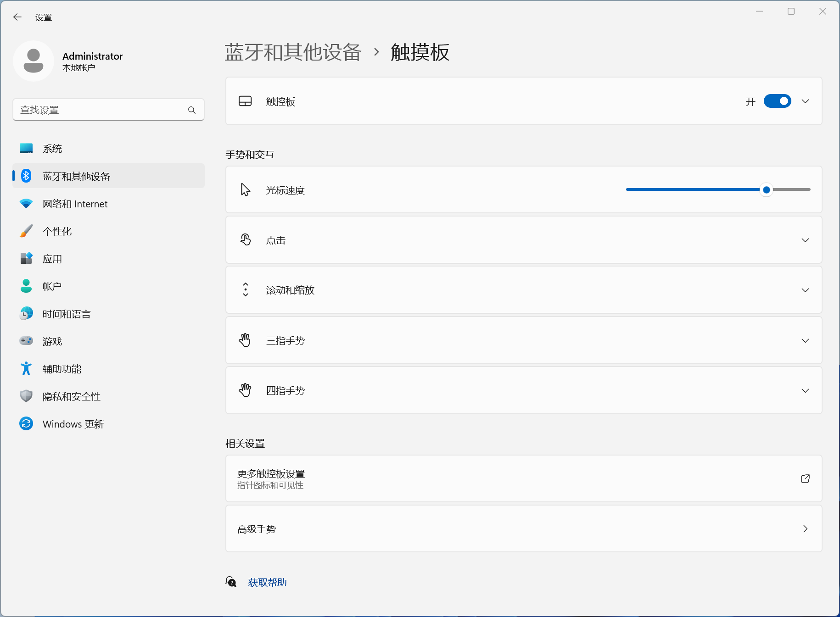Image resolution: width=840 pixels, height=617 pixels.
Task: Click the external-link icon for 更多触控板设置
Action: click(x=805, y=478)
